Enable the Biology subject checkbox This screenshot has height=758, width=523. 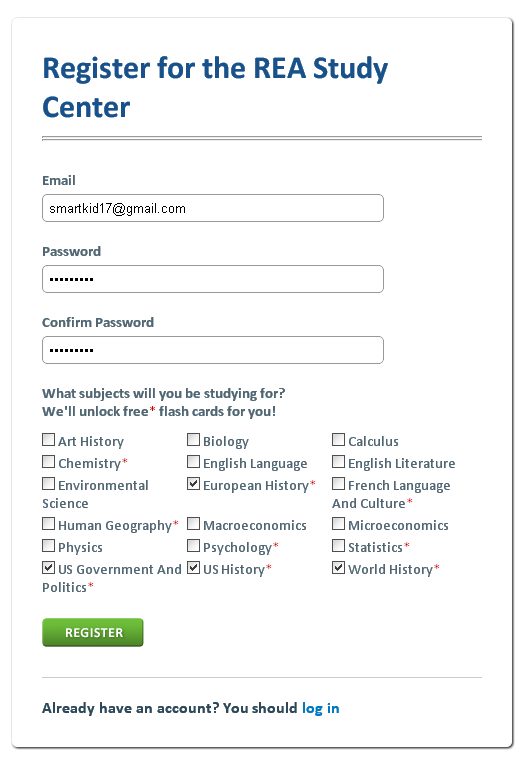[x=193, y=439]
